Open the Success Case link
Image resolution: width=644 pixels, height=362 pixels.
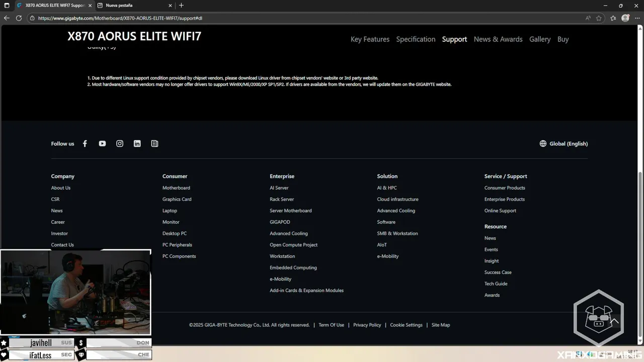pyautogui.click(x=498, y=273)
